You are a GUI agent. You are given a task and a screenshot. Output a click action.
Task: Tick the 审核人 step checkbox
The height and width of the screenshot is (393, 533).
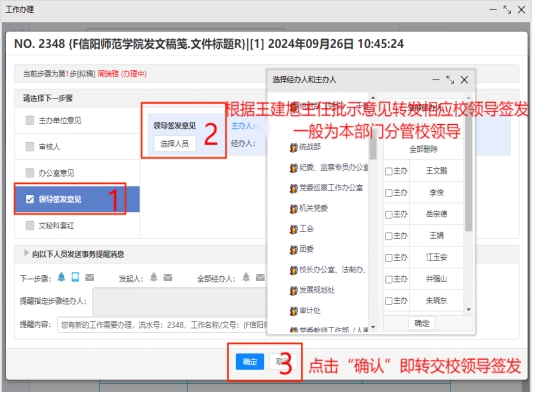[x=30, y=147]
